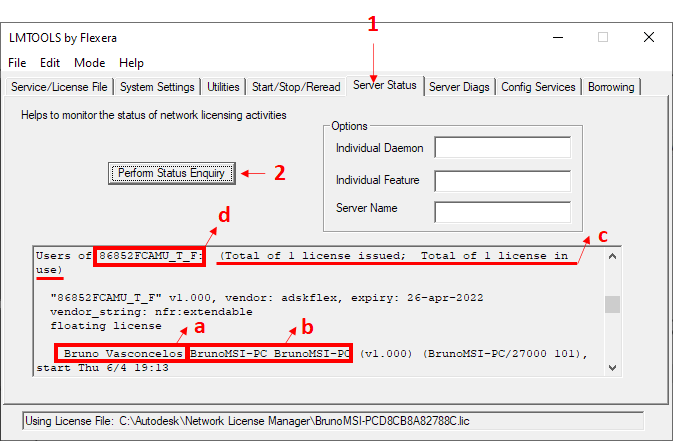The height and width of the screenshot is (441, 673).
Task: Click 'Helps to monitor the status' description
Action: tap(154, 115)
